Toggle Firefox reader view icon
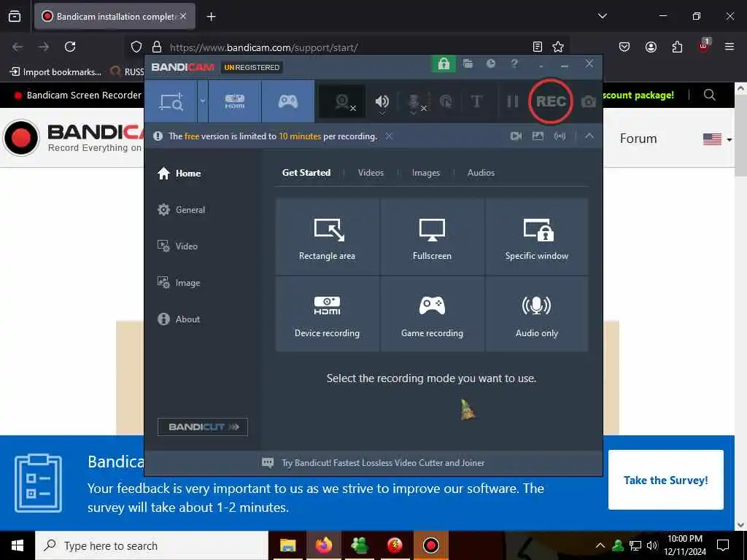The width and height of the screenshot is (747, 560). 538,47
